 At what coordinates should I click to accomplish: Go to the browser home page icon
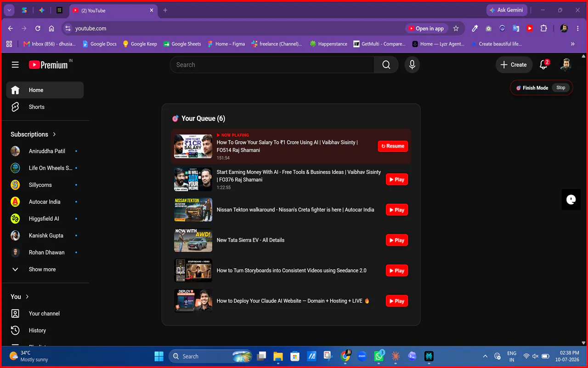[x=51, y=29]
